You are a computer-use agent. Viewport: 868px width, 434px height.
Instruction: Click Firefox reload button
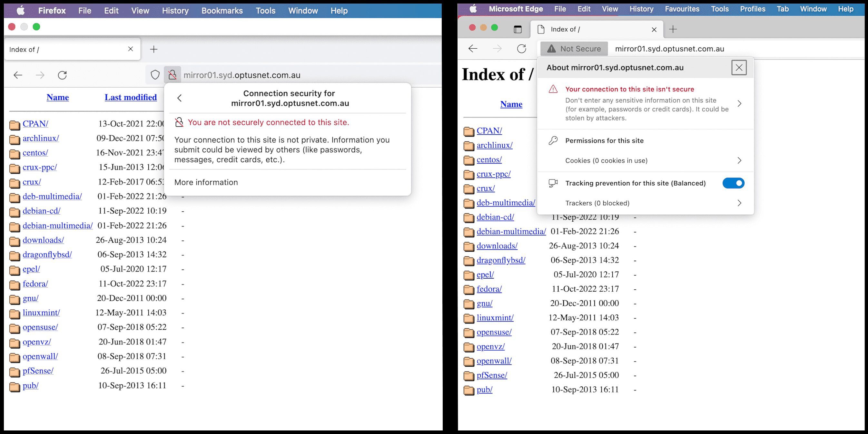[62, 75]
